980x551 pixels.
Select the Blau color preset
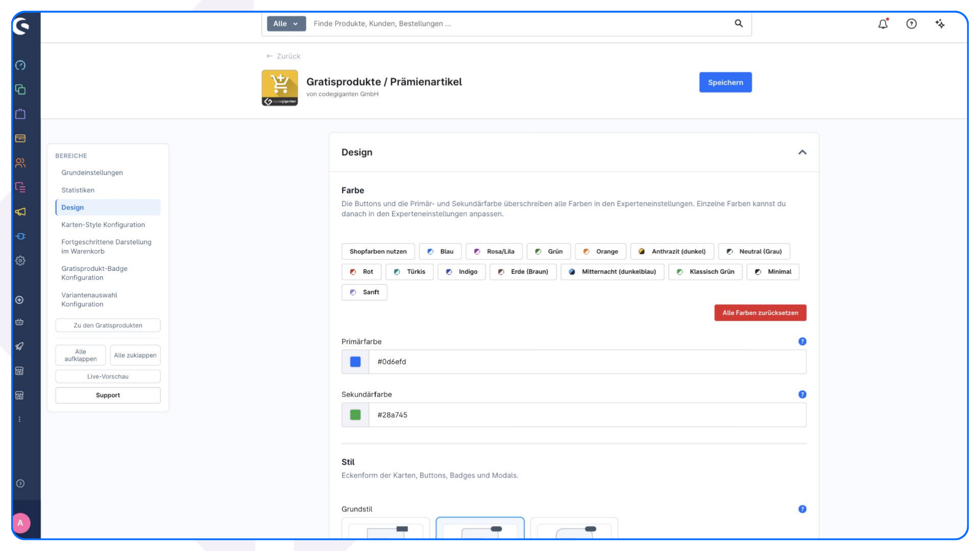440,252
